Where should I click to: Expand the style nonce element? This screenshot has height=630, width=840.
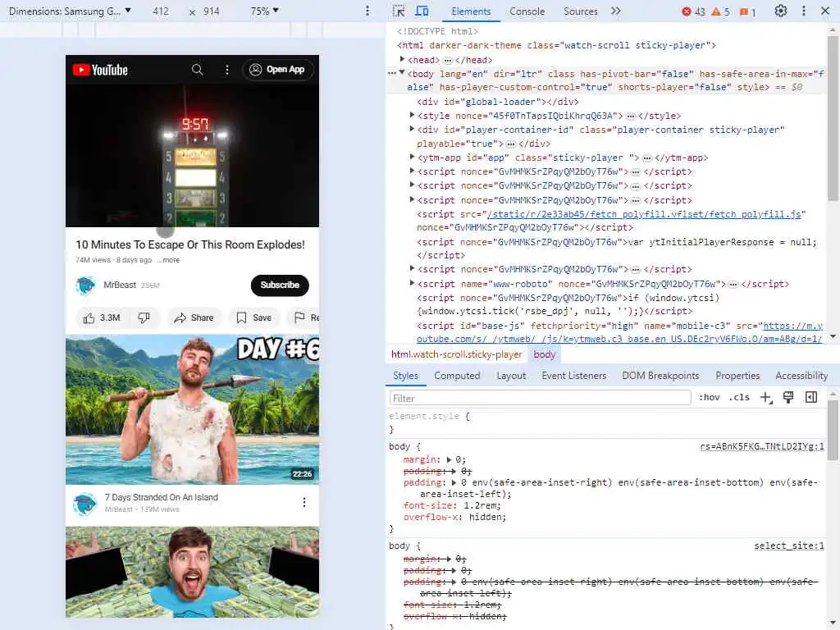click(x=412, y=115)
